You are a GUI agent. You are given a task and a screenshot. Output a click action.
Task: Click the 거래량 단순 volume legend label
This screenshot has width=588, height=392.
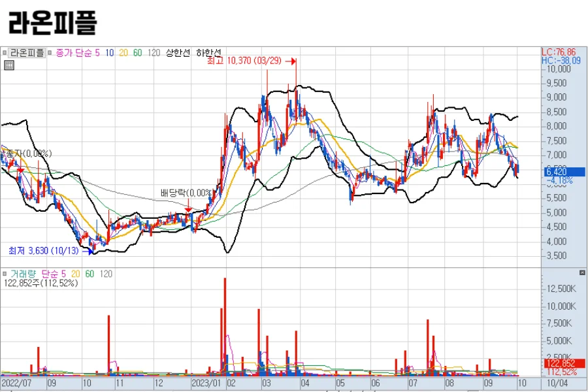34,274
